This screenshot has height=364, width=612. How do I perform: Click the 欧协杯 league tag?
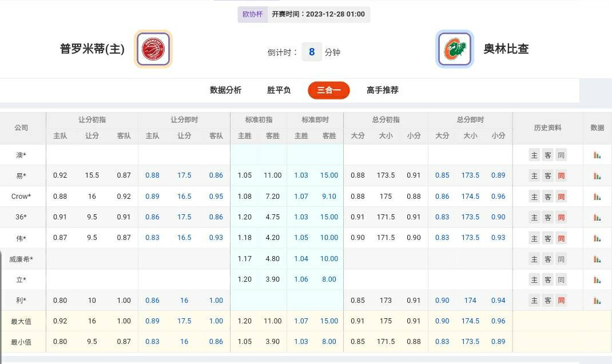[x=253, y=14]
